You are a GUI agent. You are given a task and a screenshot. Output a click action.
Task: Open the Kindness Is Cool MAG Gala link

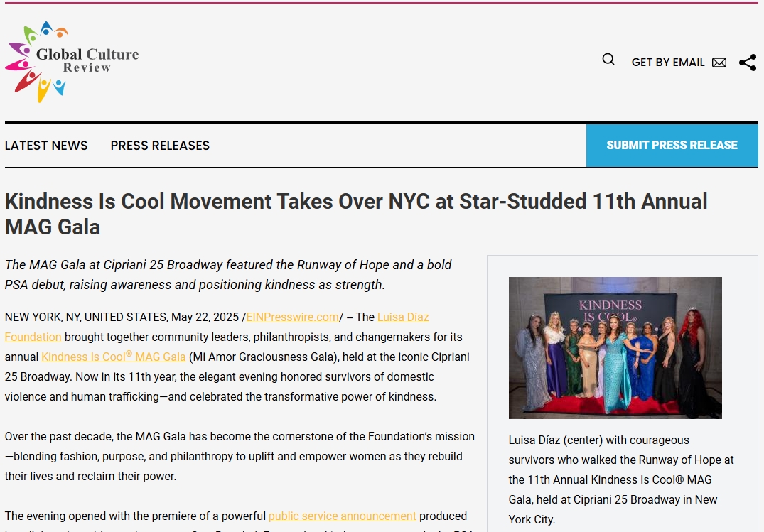[114, 357]
